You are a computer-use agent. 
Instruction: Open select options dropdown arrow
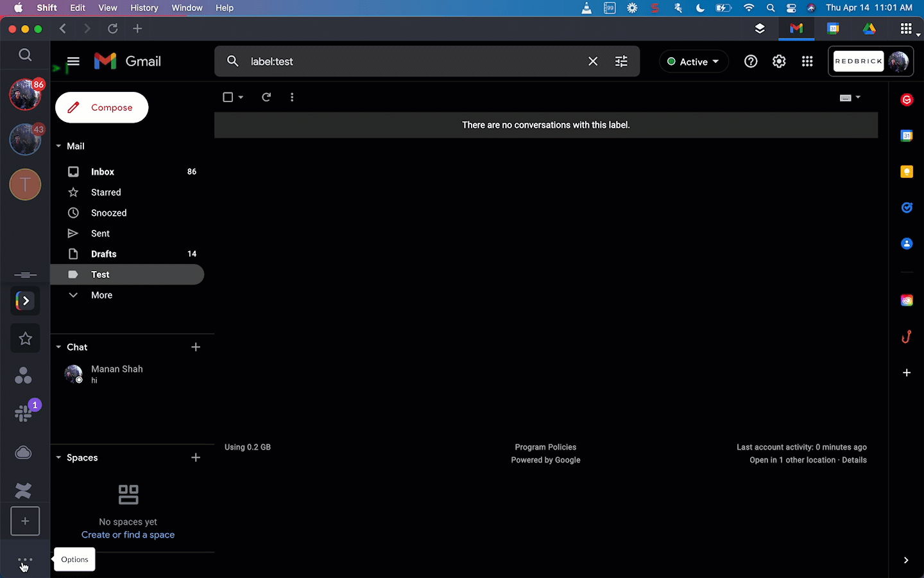(x=241, y=98)
